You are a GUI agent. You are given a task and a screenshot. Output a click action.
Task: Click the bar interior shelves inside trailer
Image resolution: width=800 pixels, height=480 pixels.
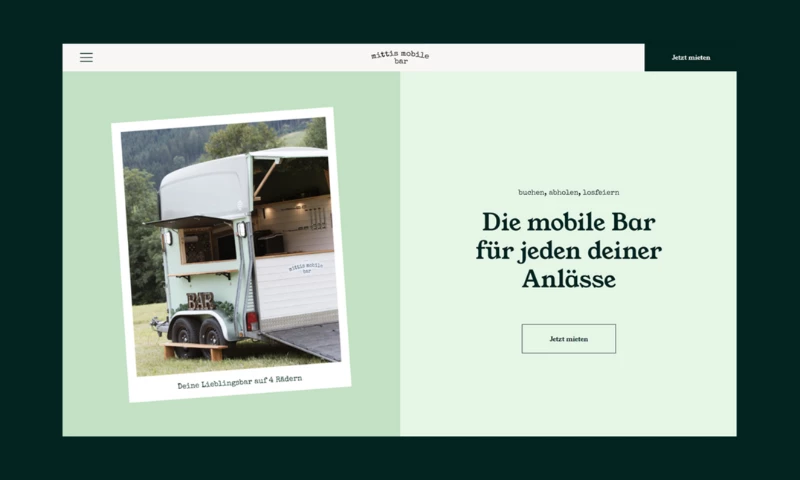click(x=300, y=215)
